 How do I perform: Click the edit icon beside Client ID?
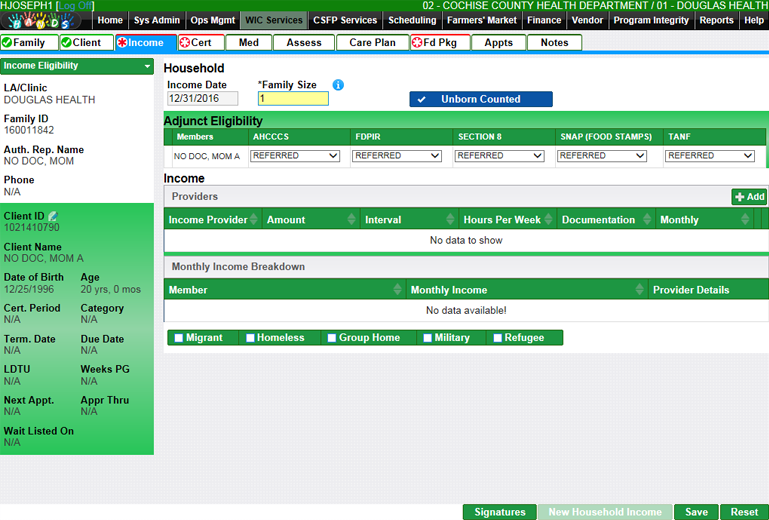coord(53,215)
